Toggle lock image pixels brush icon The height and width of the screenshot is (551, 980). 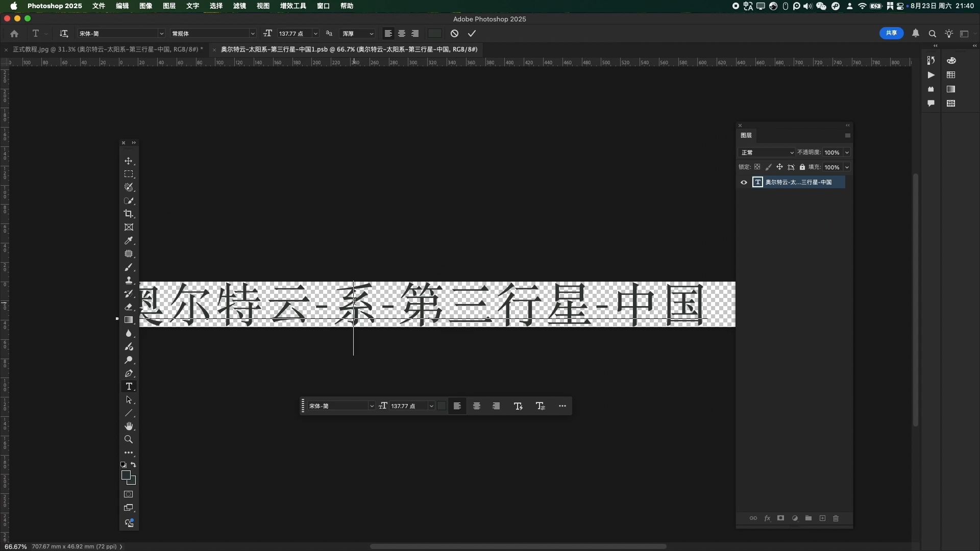pyautogui.click(x=769, y=167)
